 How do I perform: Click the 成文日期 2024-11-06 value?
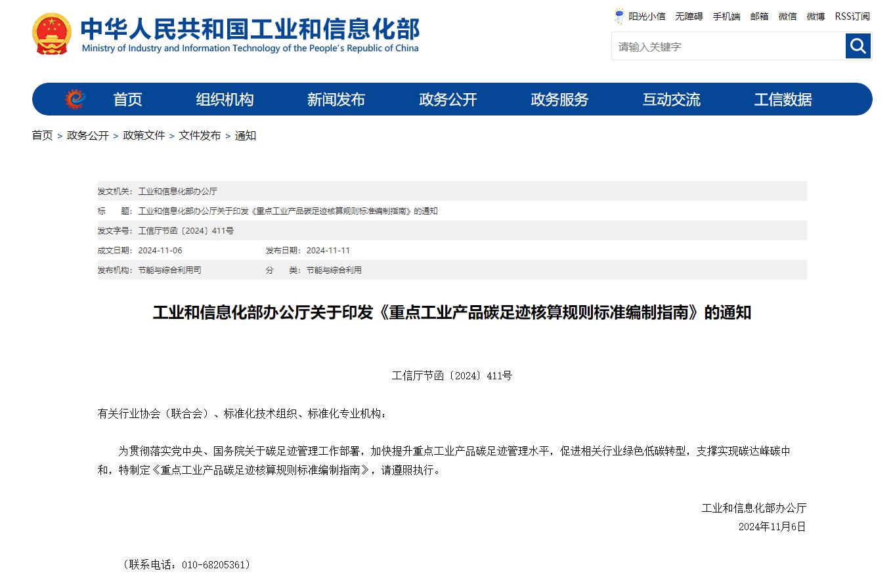point(160,250)
